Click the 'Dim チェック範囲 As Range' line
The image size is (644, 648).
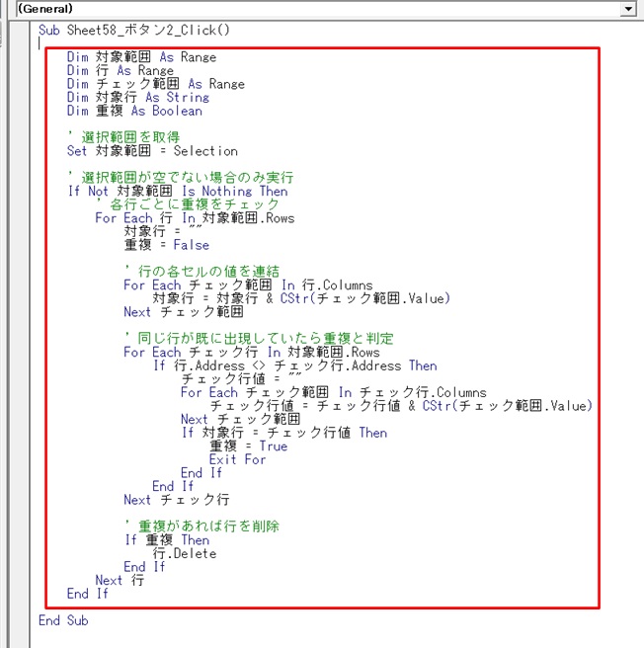(x=156, y=84)
